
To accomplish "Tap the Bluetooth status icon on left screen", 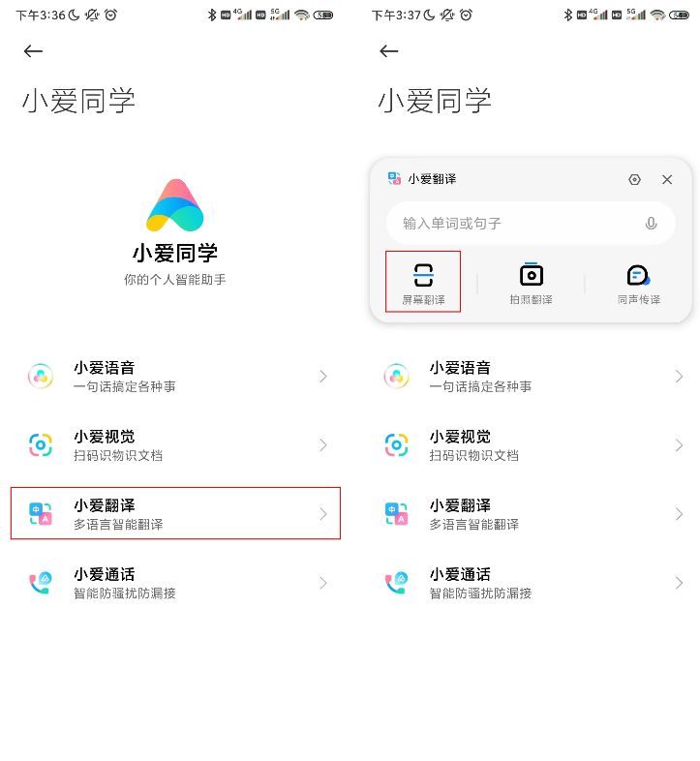I will pyautogui.click(x=212, y=15).
